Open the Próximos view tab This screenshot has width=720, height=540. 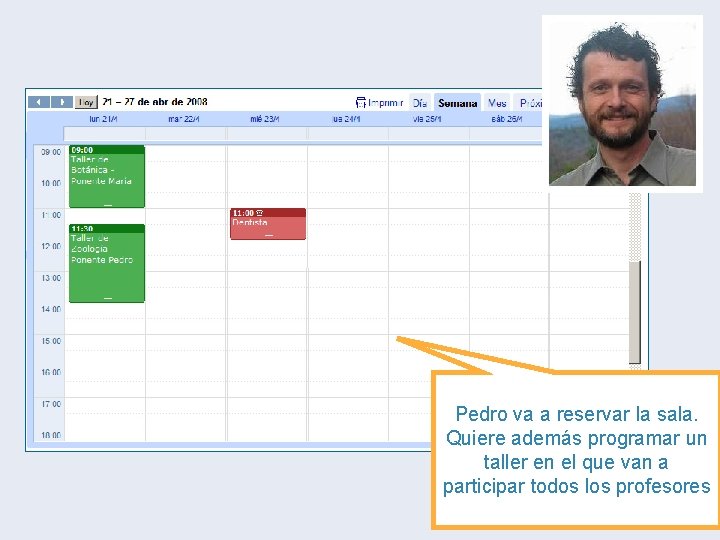530,103
